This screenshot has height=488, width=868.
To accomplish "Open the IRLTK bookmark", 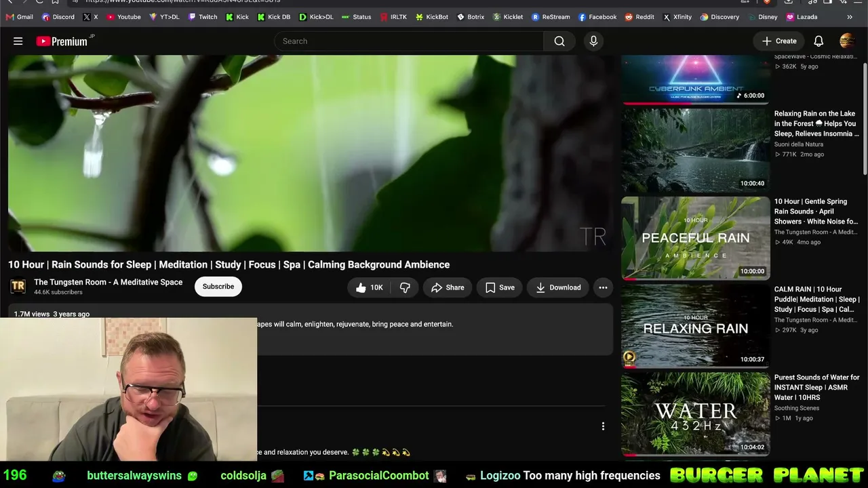I will pyautogui.click(x=393, y=17).
